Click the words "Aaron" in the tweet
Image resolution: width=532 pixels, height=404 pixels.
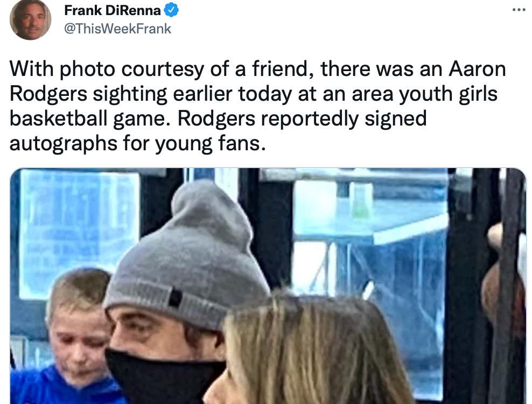click(x=478, y=69)
